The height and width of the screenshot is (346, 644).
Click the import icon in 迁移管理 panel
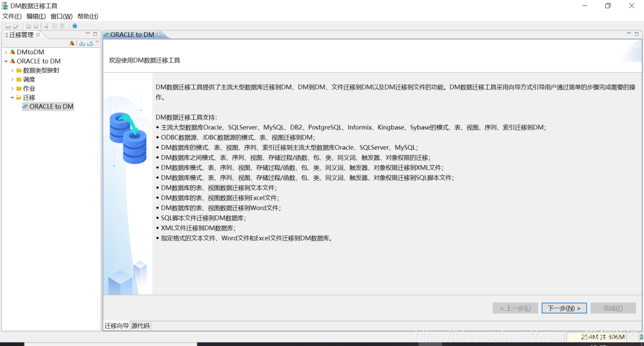(82, 43)
